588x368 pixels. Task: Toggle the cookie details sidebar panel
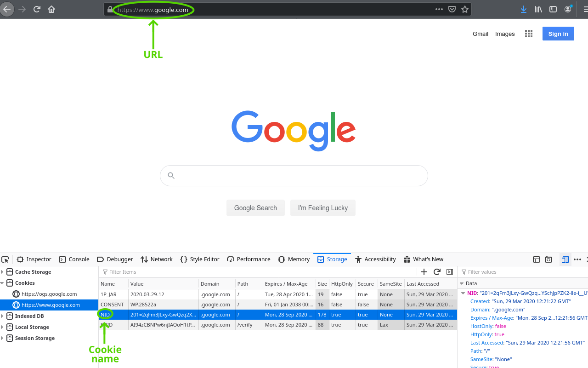click(450, 272)
